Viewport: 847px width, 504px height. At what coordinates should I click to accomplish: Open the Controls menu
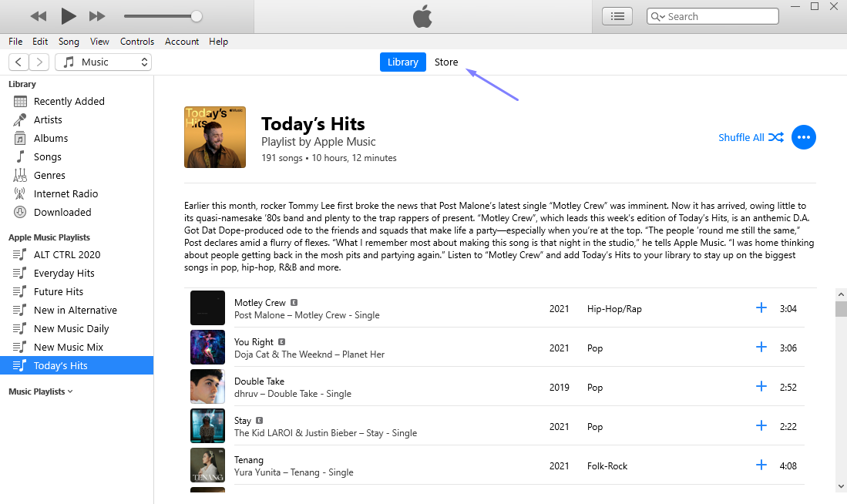137,42
